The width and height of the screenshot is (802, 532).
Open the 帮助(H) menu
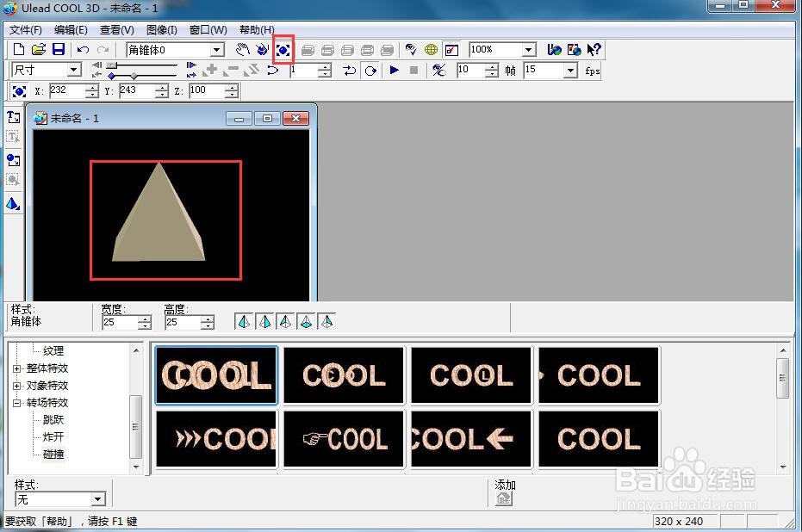tap(257, 29)
